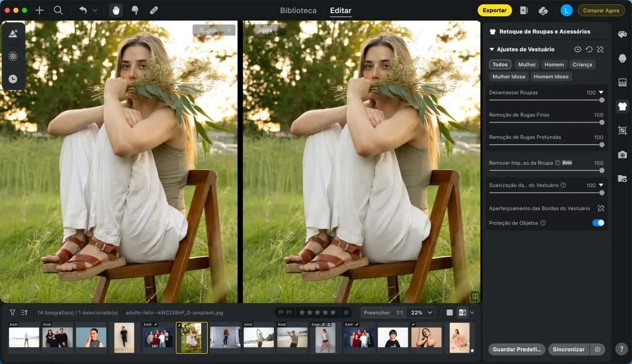Viewport: 632px width, 364px height.
Task: Open the crop and transform panel
Action: pos(623,130)
